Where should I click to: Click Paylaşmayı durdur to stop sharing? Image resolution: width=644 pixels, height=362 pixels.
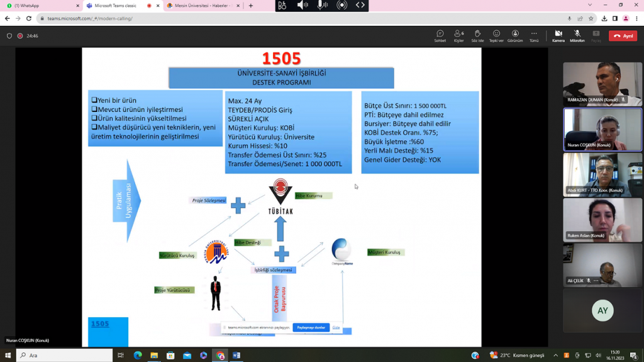[x=311, y=327]
